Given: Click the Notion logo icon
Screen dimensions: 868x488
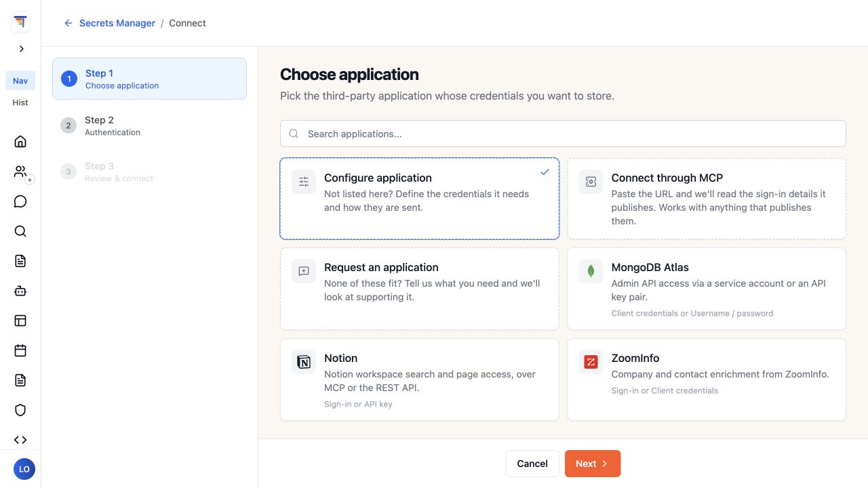Looking at the screenshot, I should point(304,362).
